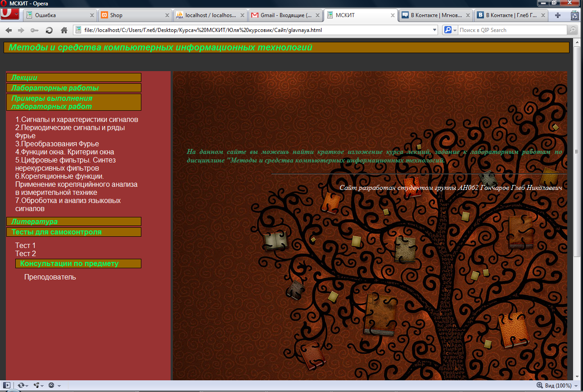Open the Тест 2 link
This screenshot has width=583, height=392.
tap(26, 254)
